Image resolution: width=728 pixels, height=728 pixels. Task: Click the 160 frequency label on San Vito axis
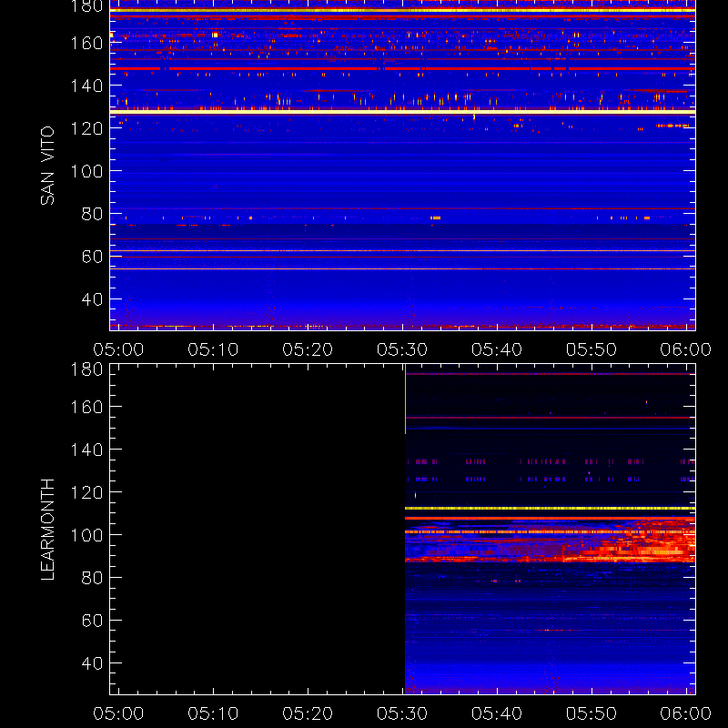click(86, 43)
